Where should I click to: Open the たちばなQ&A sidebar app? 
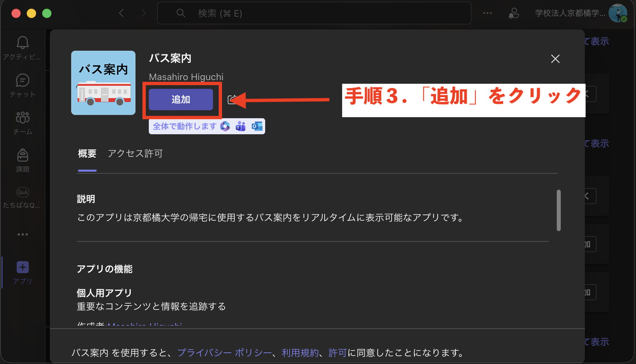click(22, 193)
